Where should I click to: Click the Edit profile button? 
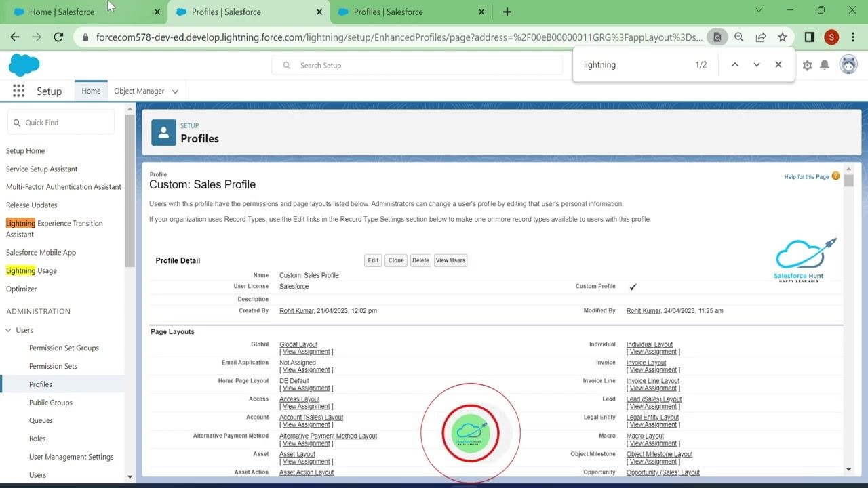pyautogui.click(x=373, y=260)
